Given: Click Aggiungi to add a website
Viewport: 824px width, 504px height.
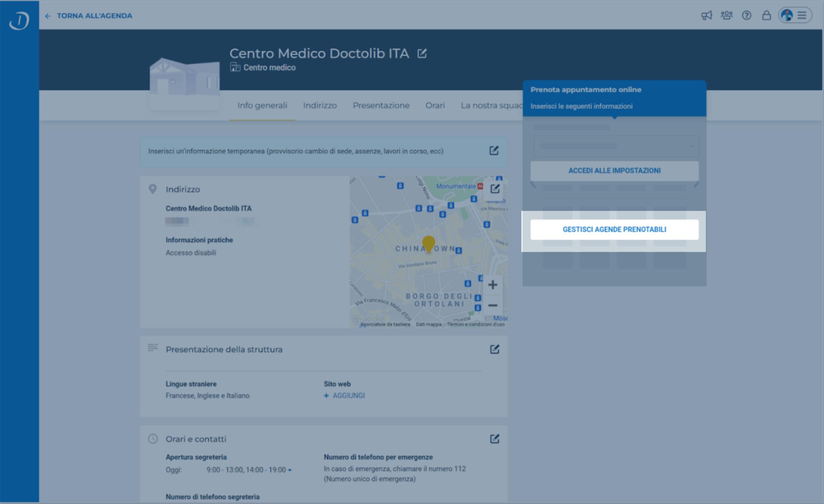Looking at the screenshot, I should point(344,396).
